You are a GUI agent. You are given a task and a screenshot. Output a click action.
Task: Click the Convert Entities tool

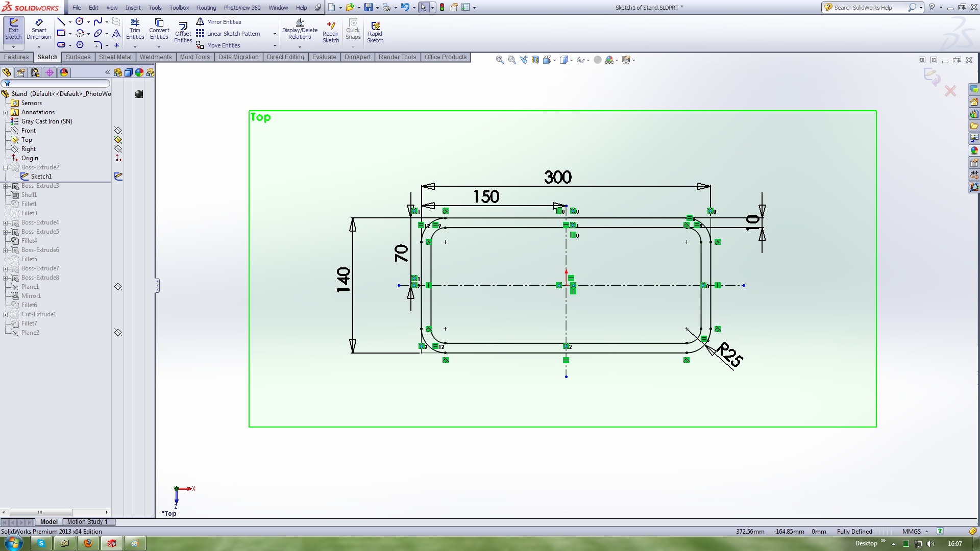click(x=159, y=29)
